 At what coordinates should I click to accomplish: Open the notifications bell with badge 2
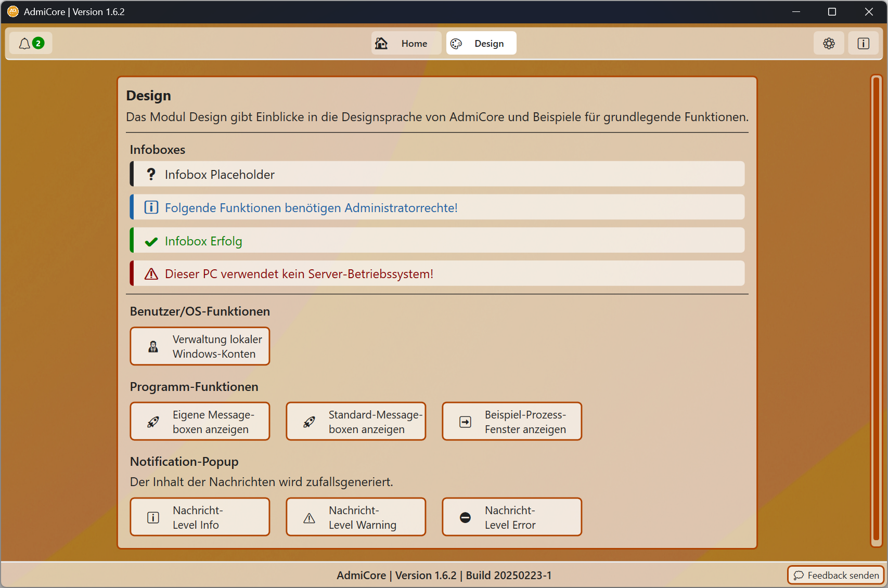[31, 43]
